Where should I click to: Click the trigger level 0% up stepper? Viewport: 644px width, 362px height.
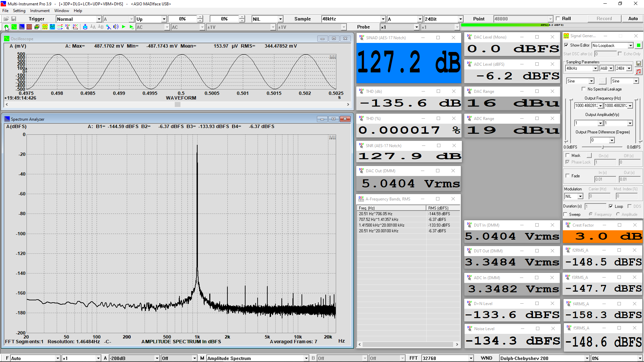point(200,17)
